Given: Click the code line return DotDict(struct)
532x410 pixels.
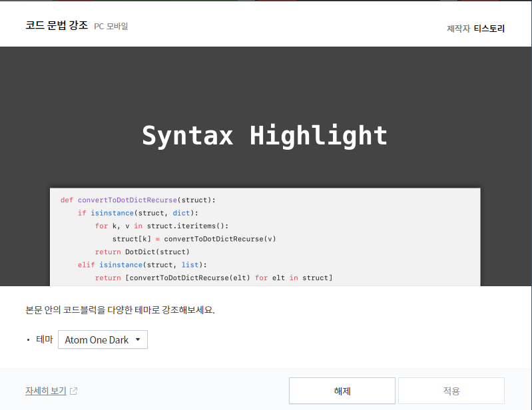Looking at the screenshot, I should (x=142, y=252).
